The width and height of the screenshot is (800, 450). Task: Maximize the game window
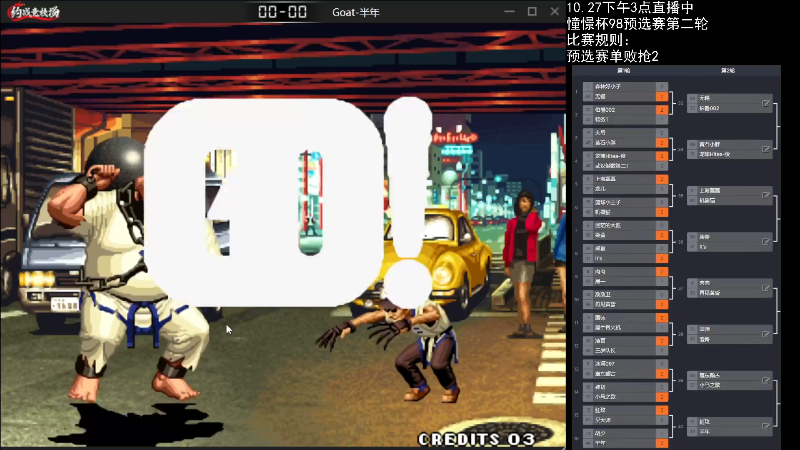[532, 11]
